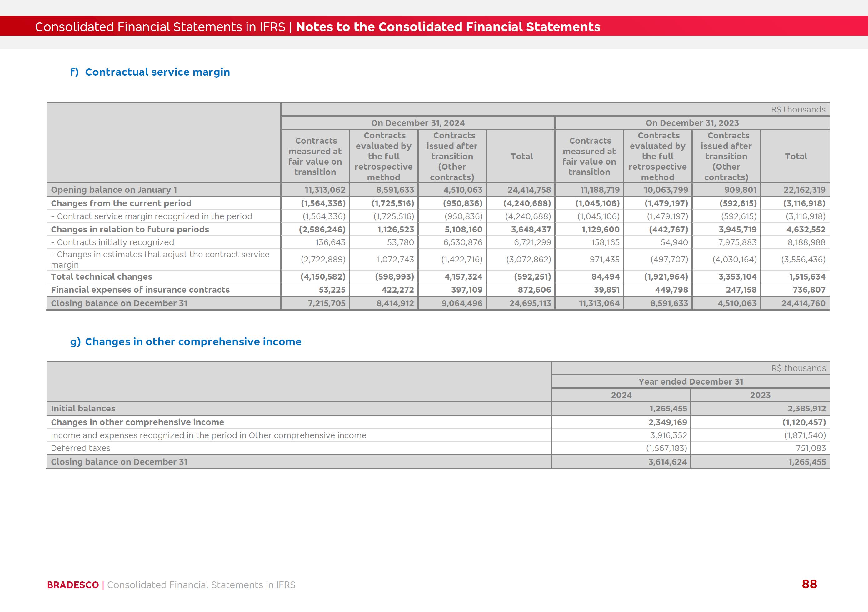
Task: Click the 'Contractual service margin' section heading
Action: 157,72
